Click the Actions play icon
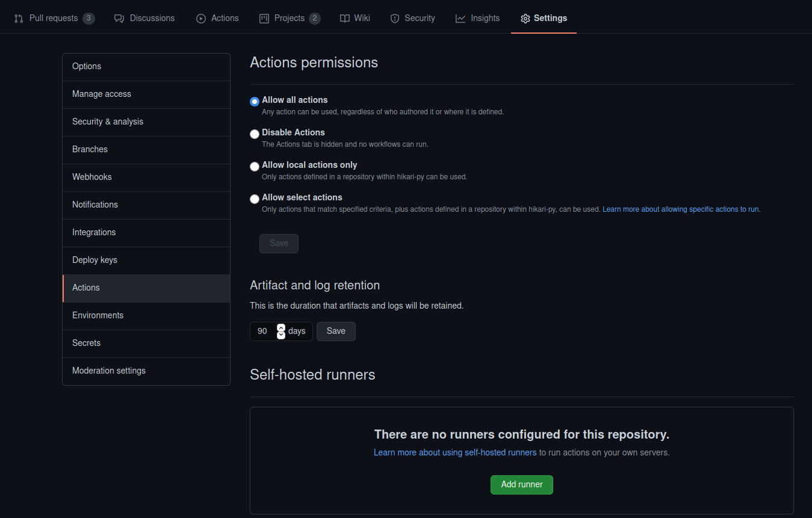The height and width of the screenshot is (518, 812). click(200, 18)
